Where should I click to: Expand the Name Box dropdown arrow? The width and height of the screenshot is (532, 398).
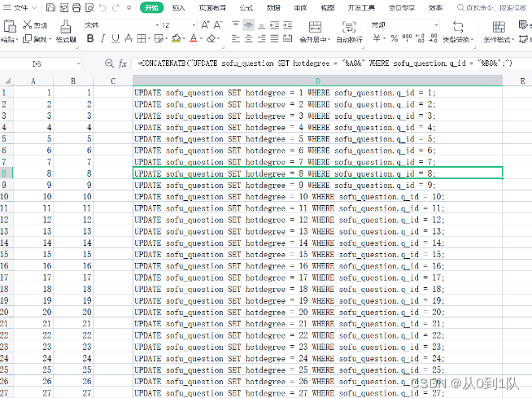coord(78,63)
